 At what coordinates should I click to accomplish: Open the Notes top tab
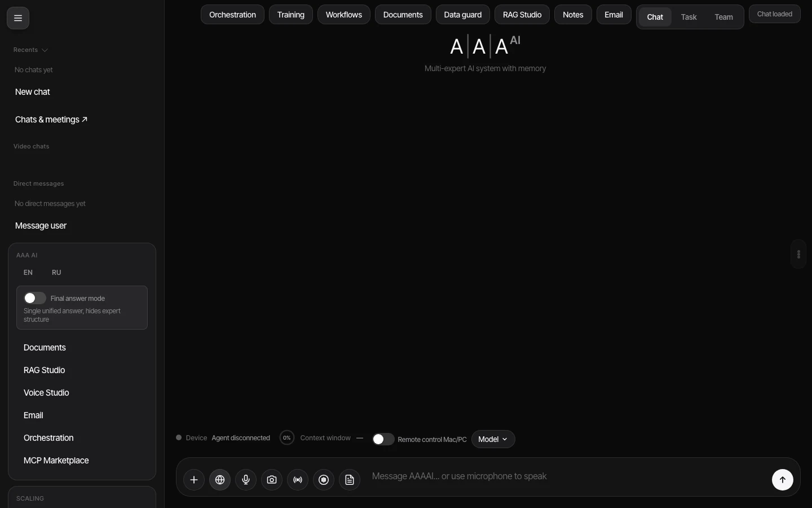point(573,15)
